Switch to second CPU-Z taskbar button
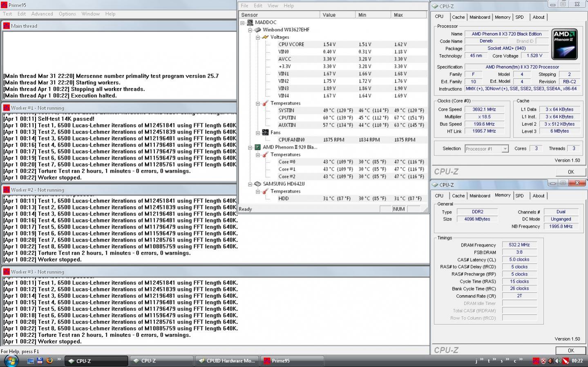The height and width of the screenshot is (367, 588). (x=161, y=361)
